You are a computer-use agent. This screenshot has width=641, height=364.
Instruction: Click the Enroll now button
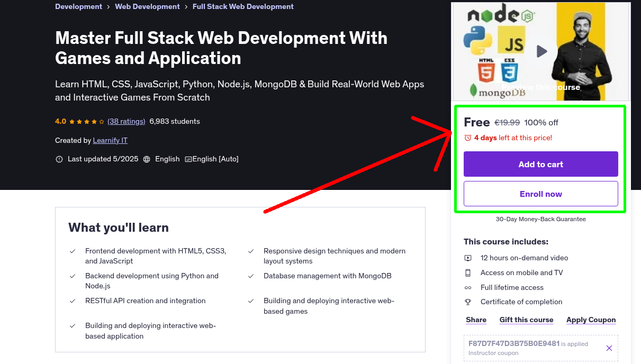pyautogui.click(x=541, y=194)
